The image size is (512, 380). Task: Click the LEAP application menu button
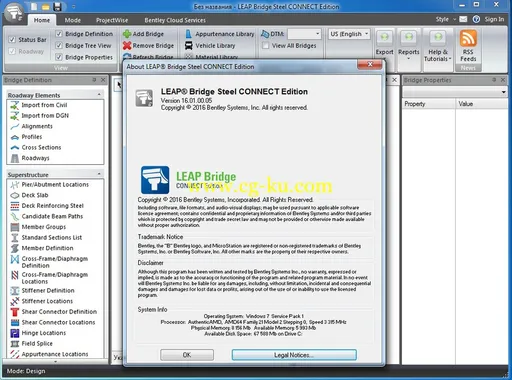14,12
